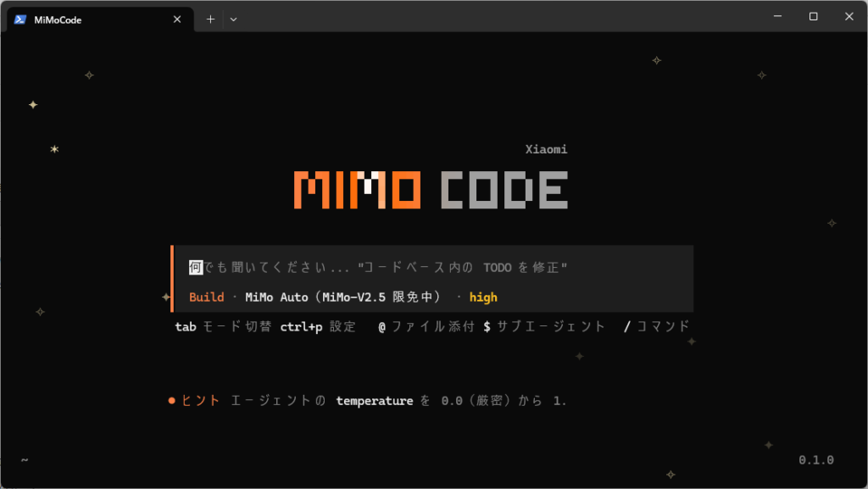Click the temperature word in the tip line
The height and width of the screenshot is (489, 868).
tap(374, 401)
